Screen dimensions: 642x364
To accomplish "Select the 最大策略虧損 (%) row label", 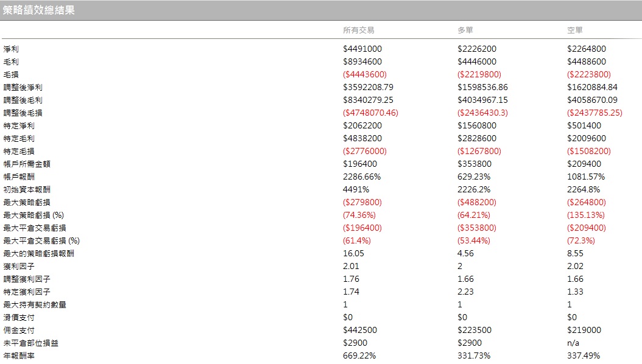I will tap(34, 215).
